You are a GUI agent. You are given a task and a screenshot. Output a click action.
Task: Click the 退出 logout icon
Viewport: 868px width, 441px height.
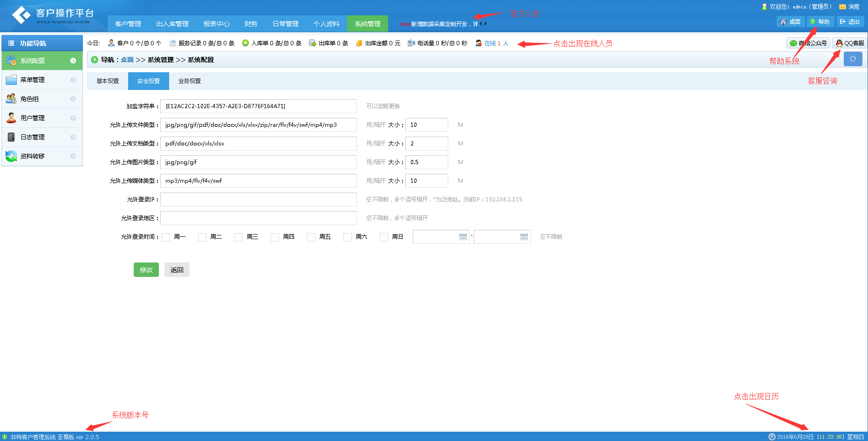tap(842, 22)
